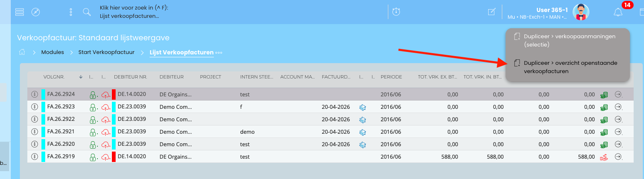Sort by DEBITEUR column header
This screenshot has width=644, height=179.
pyautogui.click(x=172, y=77)
